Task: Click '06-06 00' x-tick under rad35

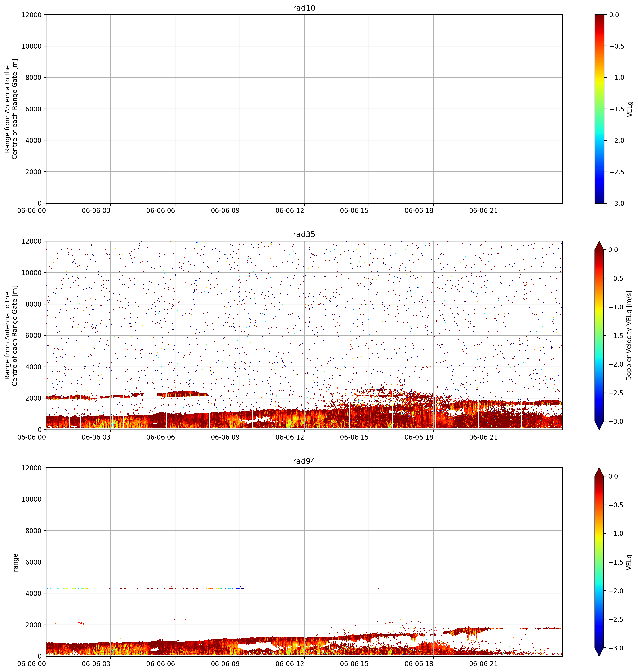Action: tap(32, 437)
